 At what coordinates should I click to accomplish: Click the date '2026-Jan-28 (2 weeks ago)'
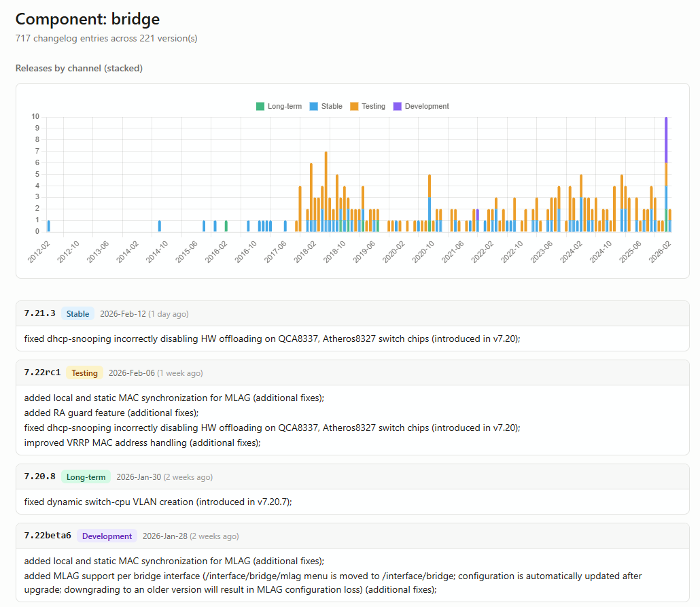click(190, 536)
